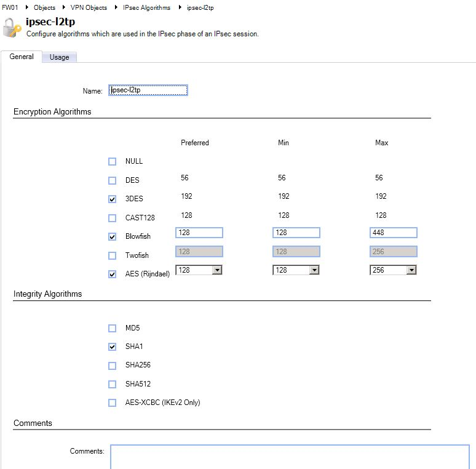The width and height of the screenshot is (476, 469).
Task: Click the Blowfish Max key size field
Action: [394, 233]
